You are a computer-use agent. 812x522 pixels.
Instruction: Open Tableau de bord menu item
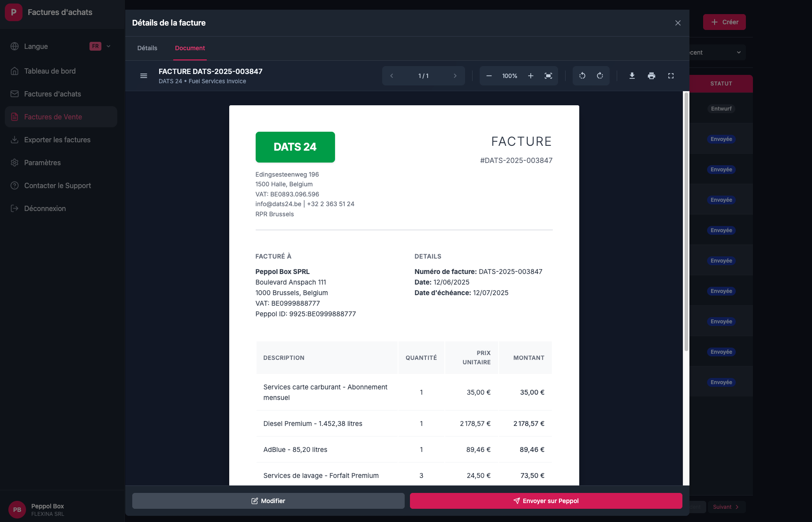tap(61, 71)
